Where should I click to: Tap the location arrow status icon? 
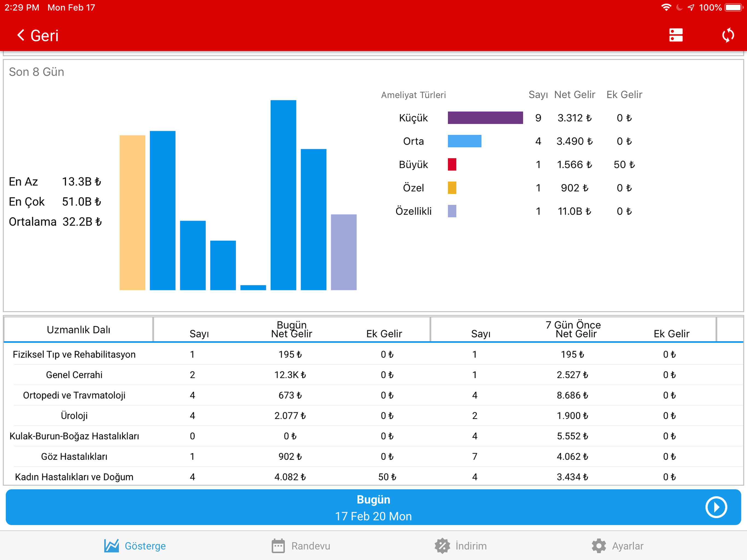pos(691,7)
